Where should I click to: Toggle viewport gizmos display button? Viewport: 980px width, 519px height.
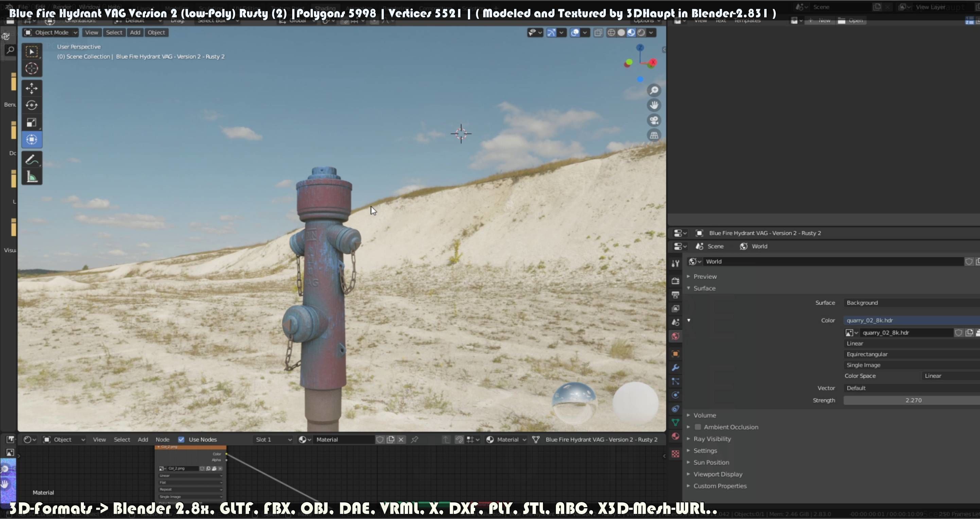(x=551, y=33)
